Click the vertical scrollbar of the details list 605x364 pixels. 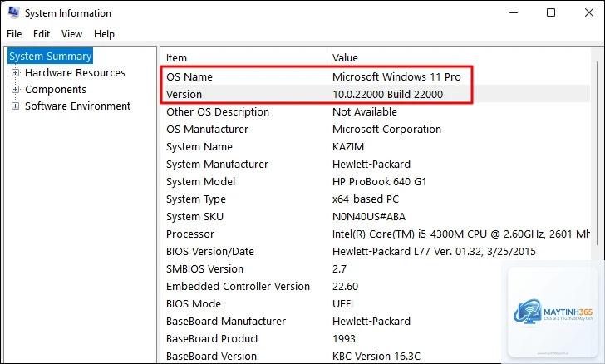598,155
